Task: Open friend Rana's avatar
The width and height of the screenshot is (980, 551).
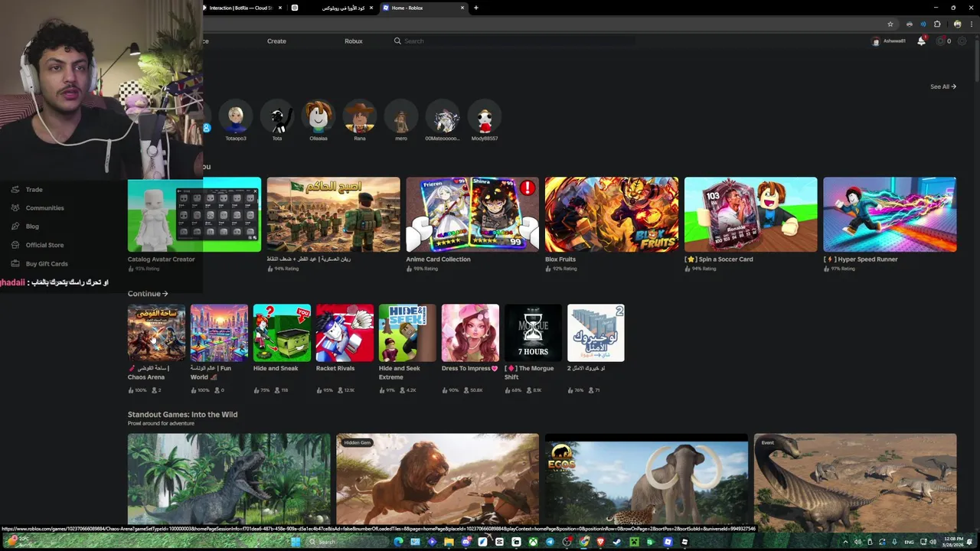Action: click(x=360, y=117)
